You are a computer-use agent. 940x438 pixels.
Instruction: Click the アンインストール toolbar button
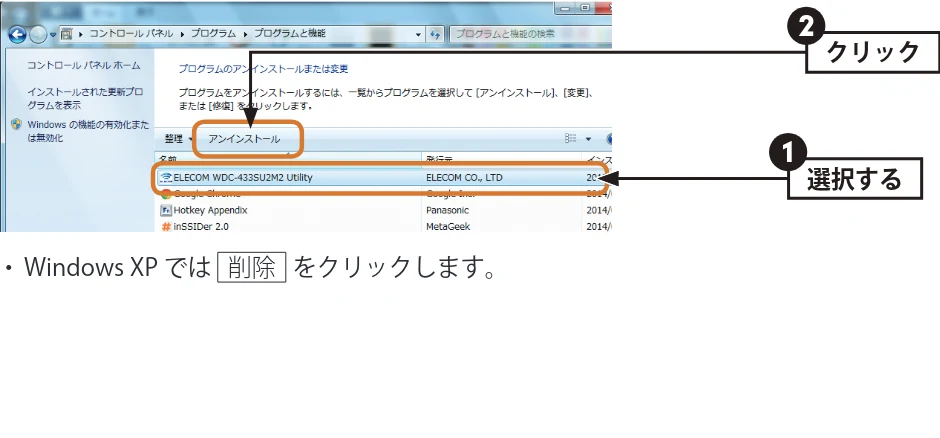[244, 139]
